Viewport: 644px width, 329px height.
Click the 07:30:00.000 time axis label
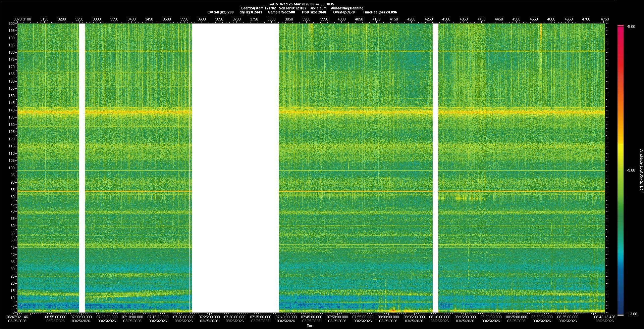tap(234, 317)
